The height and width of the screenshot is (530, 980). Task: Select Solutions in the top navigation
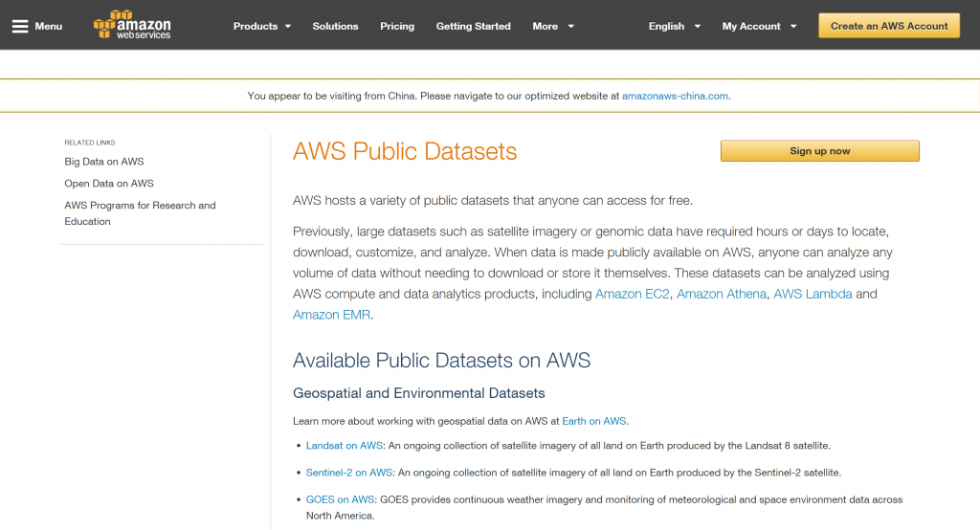(x=335, y=26)
